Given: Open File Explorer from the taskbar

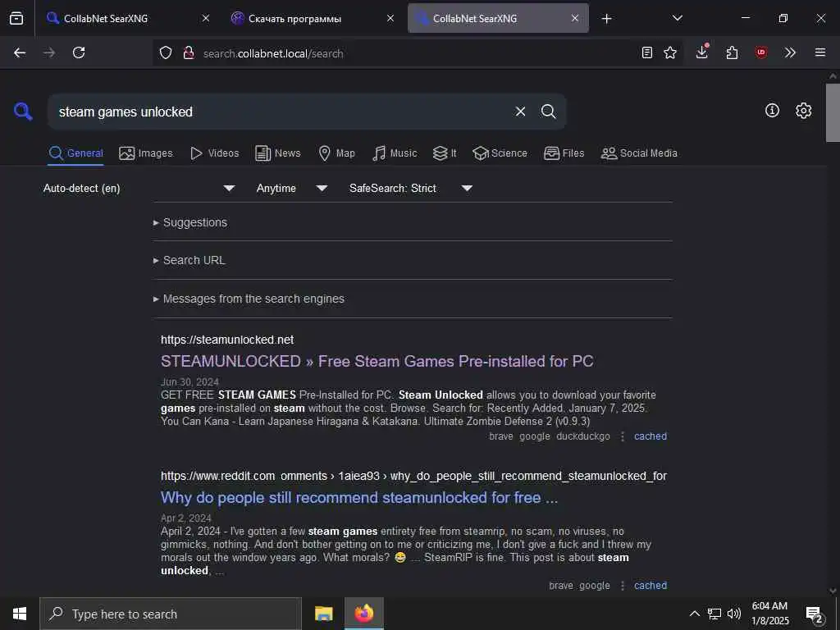Looking at the screenshot, I should [323, 614].
